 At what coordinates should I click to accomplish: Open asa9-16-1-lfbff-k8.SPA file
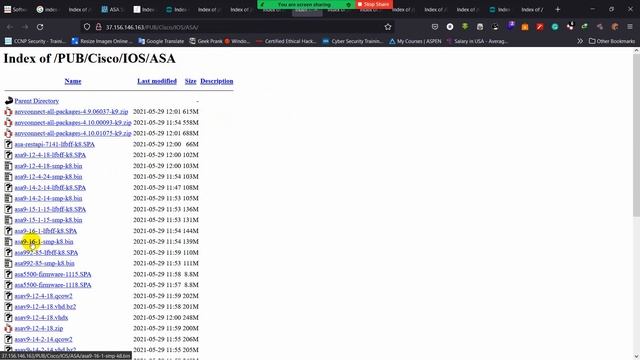tap(46, 231)
